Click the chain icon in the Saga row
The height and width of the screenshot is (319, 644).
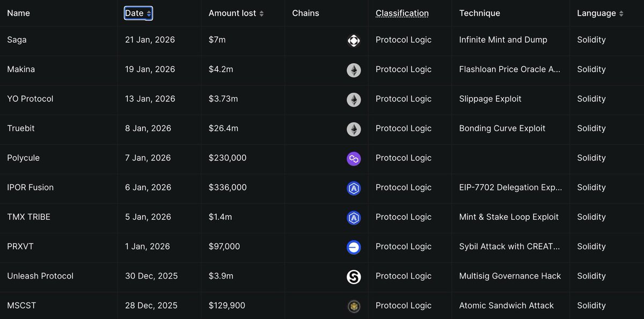354,40
